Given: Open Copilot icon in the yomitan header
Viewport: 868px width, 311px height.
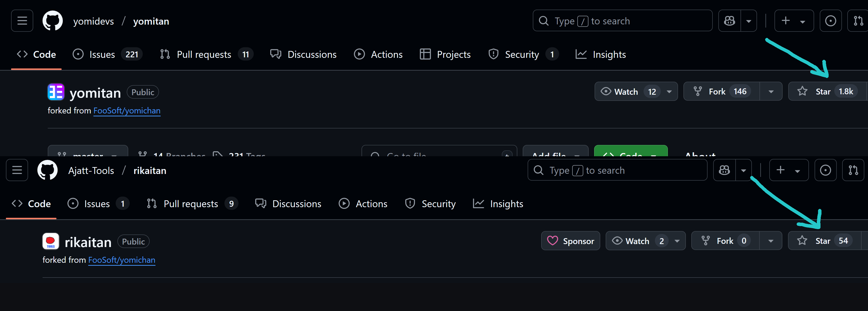Looking at the screenshot, I should [x=729, y=21].
